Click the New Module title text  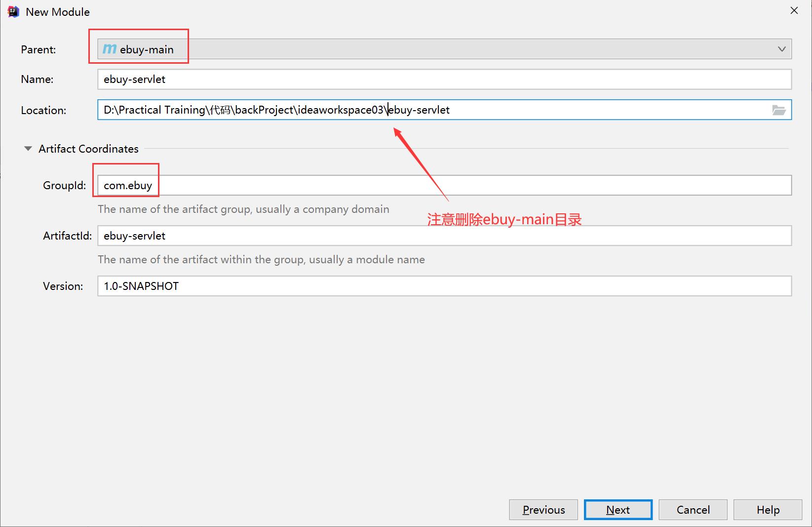pyautogui.click(x=58, y=12)
